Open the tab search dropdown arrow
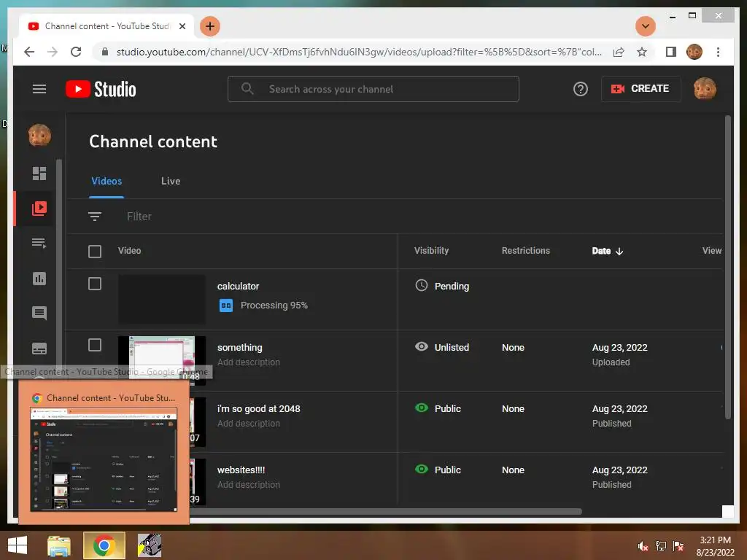The height and width of the screenshot is (560, 747). (x=646, y=26)
